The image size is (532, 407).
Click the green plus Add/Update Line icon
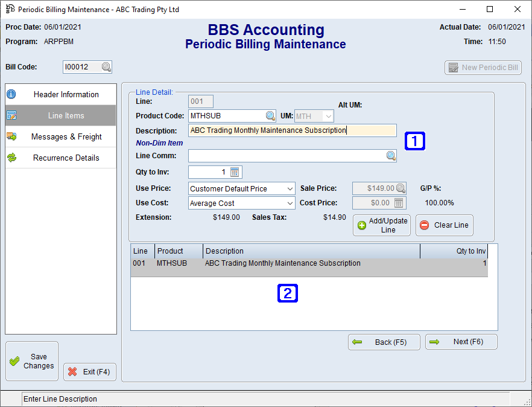(362, 225)
